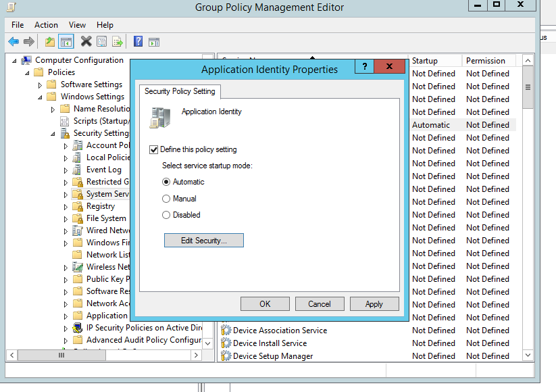Screen dimensions: 556x392
Task: Select the Security Policy Setting tab
Action: pyautogui.click(x=180, y=91)
